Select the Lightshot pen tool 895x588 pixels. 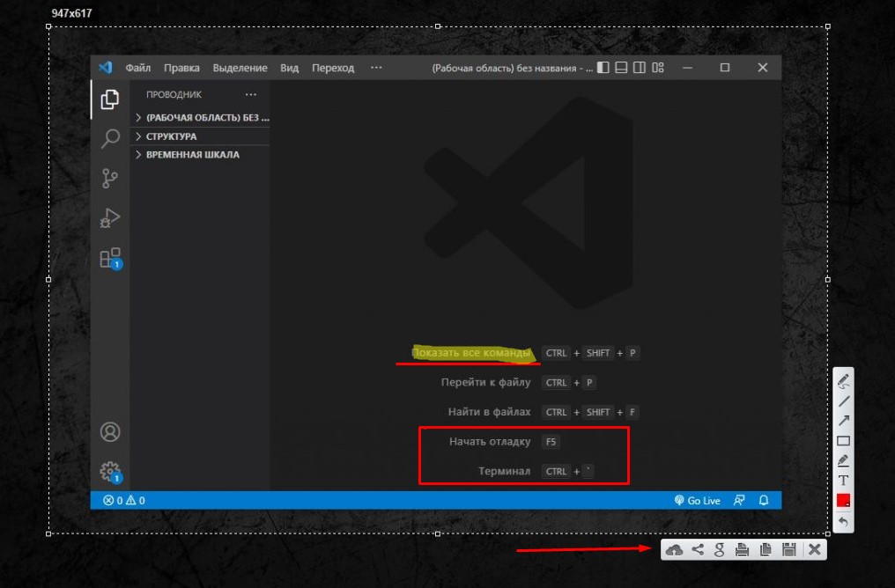[843, 380]
